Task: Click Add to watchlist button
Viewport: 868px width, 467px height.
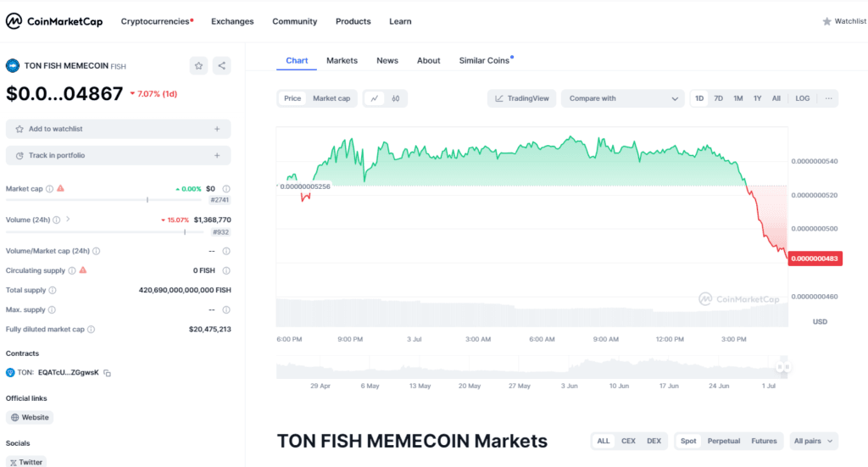Action: tap(119, 129)
